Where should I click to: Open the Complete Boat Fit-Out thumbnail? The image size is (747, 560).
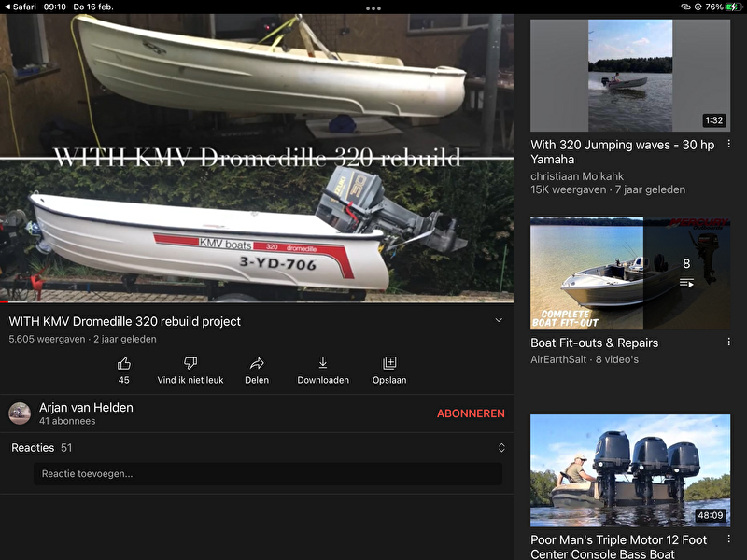(x=629, y=273)
